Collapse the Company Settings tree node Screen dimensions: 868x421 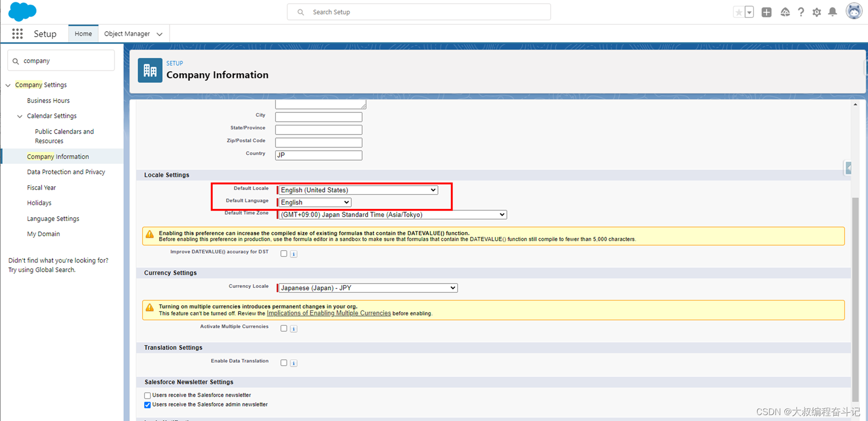click(x=8, y=85)
